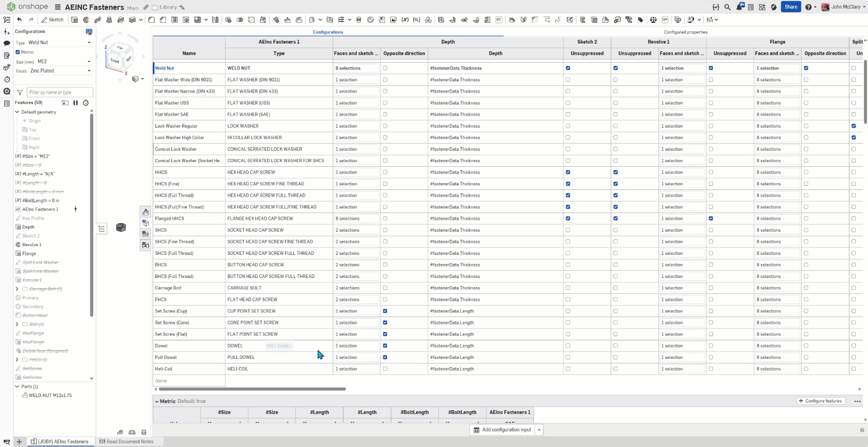Switch to the Configured properties tab
This screenshot has width=868, height=447.
[686, 32]
